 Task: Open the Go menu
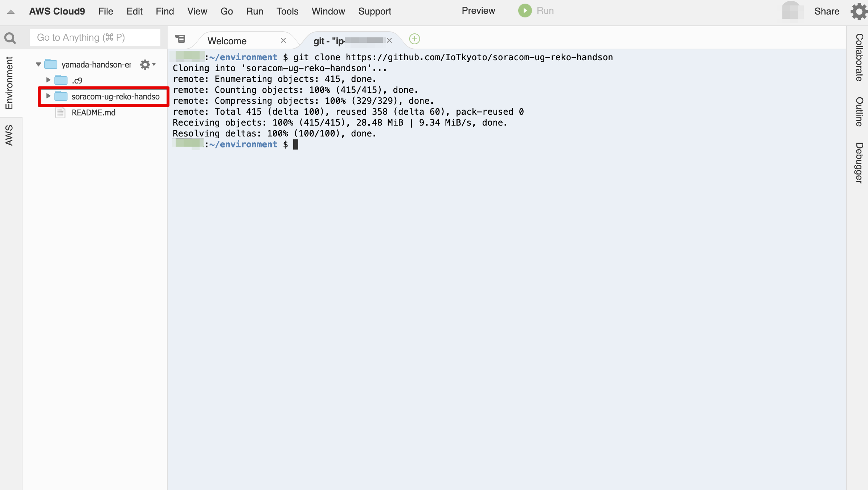click(226, 11)
